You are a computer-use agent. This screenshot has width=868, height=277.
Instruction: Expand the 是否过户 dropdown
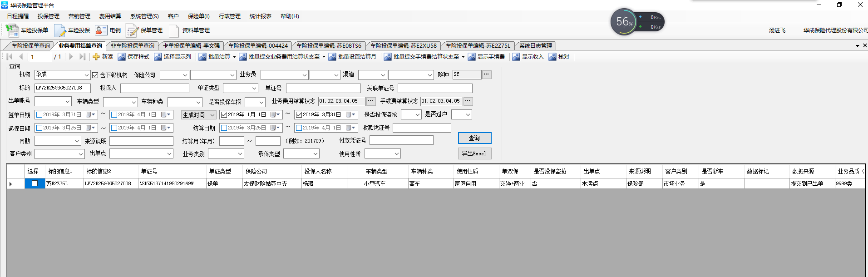(468, 115)
